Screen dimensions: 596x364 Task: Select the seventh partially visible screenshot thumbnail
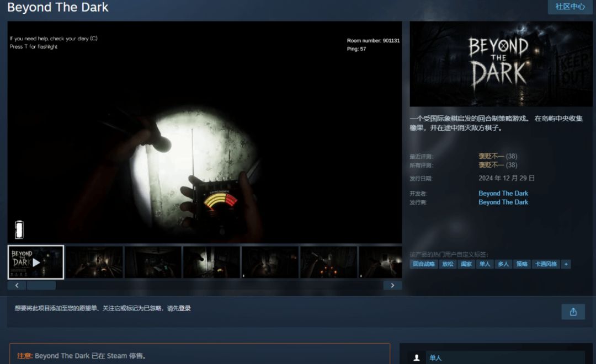(380, 262)
